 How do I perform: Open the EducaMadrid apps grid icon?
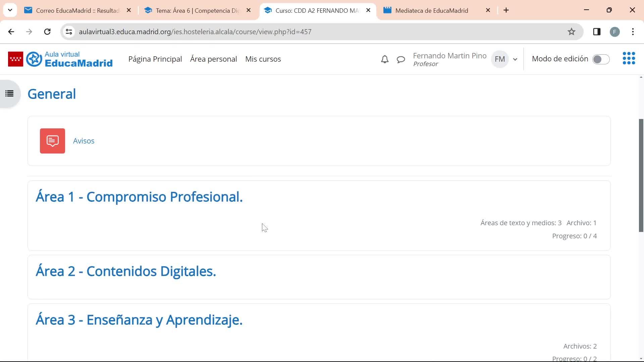pos(629,58)
